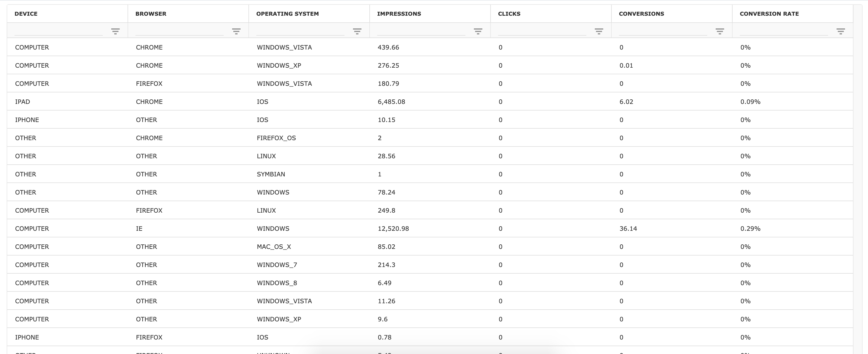Sort by the Conversion Rate header
868x354 pixels.
point(769,14)
